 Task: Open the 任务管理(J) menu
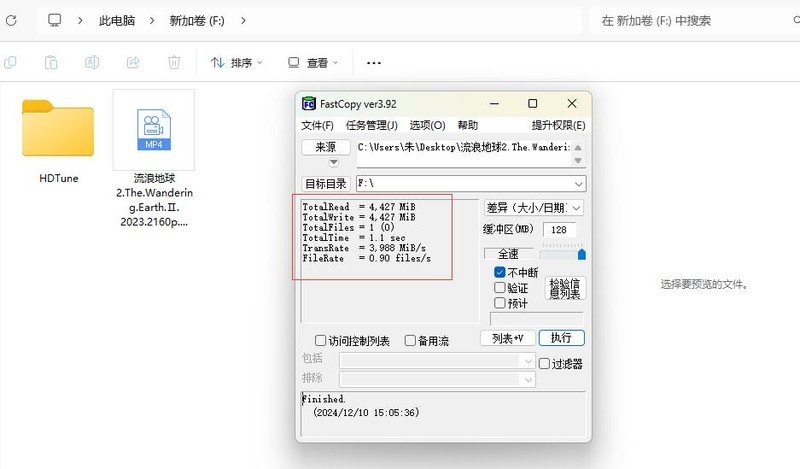tap(371, 125)
